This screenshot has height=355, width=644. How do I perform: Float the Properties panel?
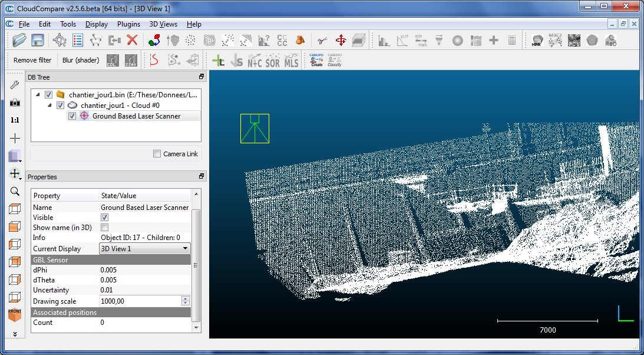[x=202, y=176]
